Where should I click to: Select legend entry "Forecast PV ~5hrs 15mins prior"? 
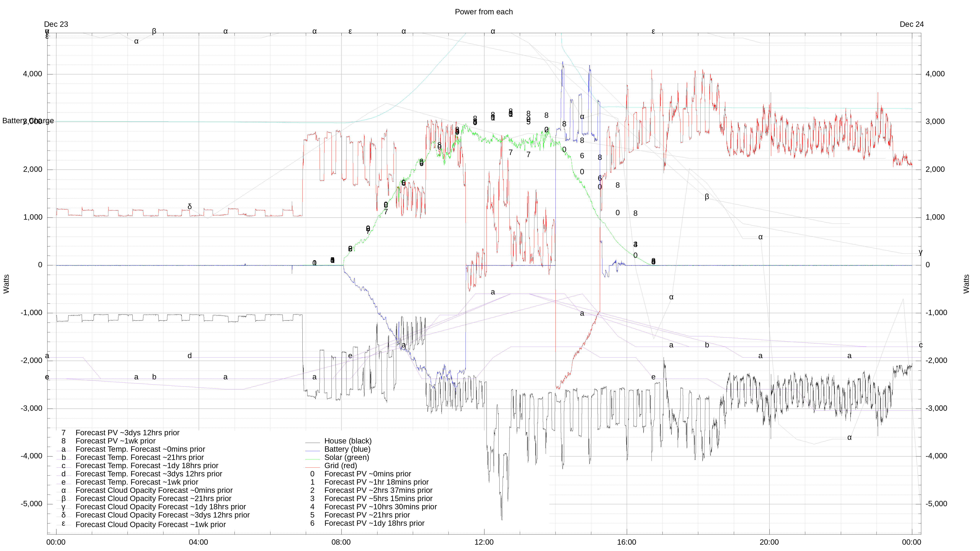378,499
